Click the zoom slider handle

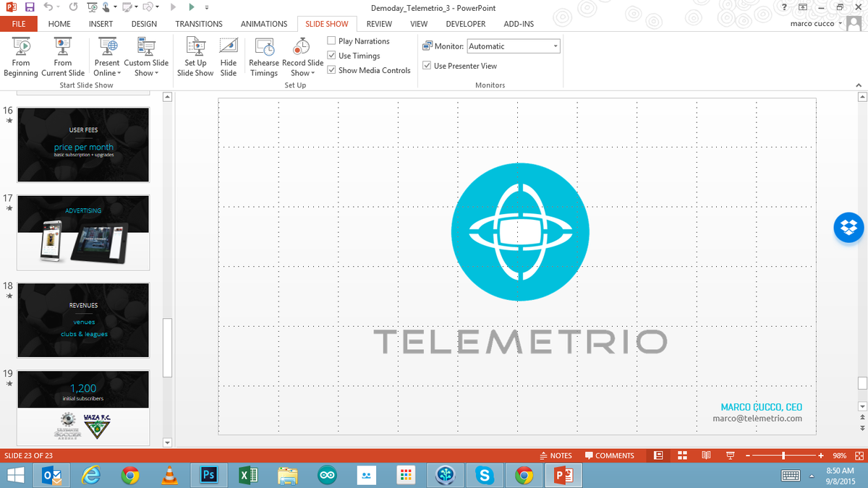pos(783,455)
